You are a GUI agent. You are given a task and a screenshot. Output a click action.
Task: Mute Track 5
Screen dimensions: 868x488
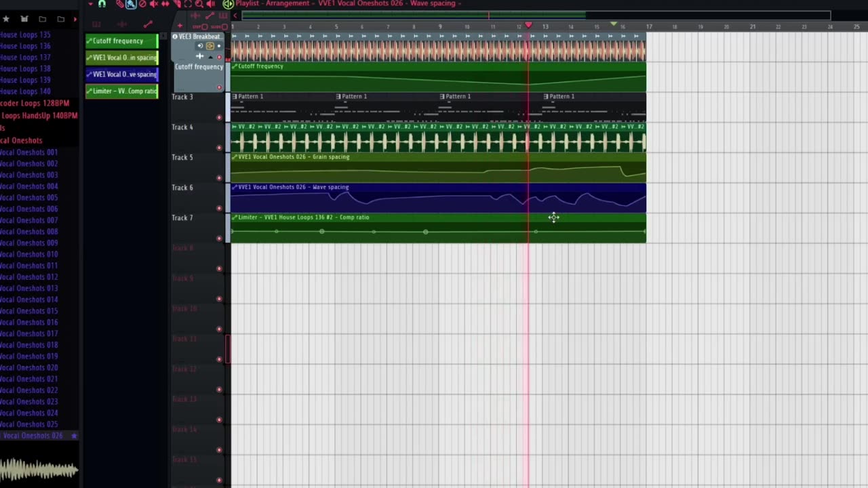pos(219,178)
